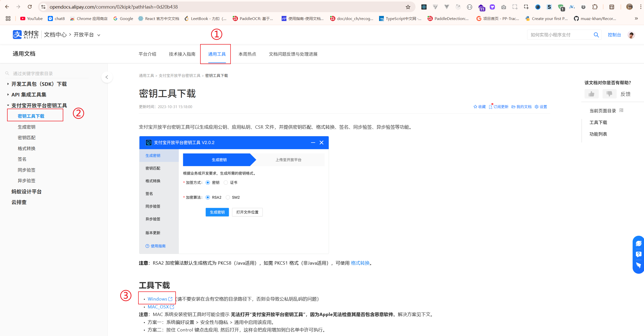Click the key tool screenshot image
The width and height of the screenshot is (644, 336).
[234, 195]
